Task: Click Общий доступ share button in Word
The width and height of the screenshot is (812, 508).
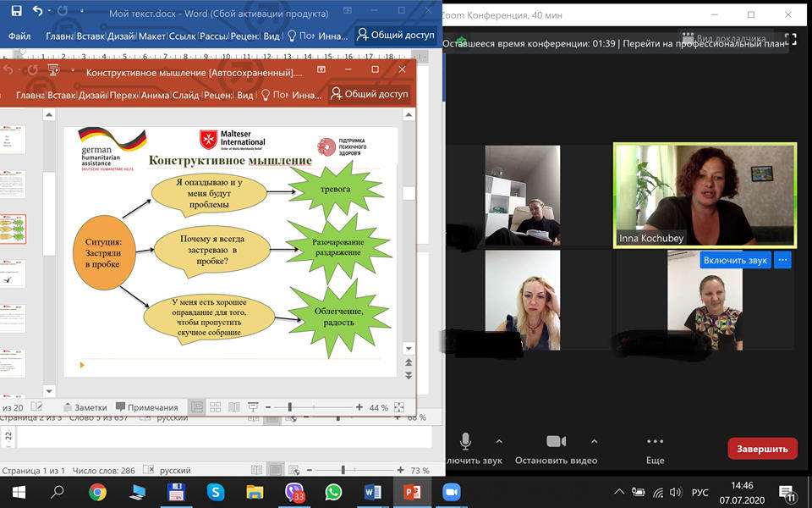Action: point(396,35)
